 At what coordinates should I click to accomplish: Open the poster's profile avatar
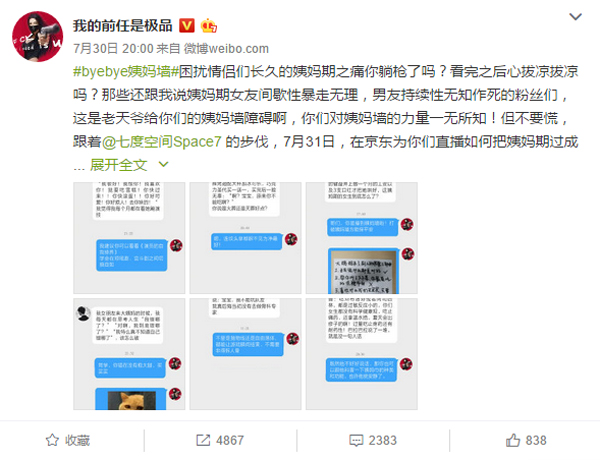(38, 37)
